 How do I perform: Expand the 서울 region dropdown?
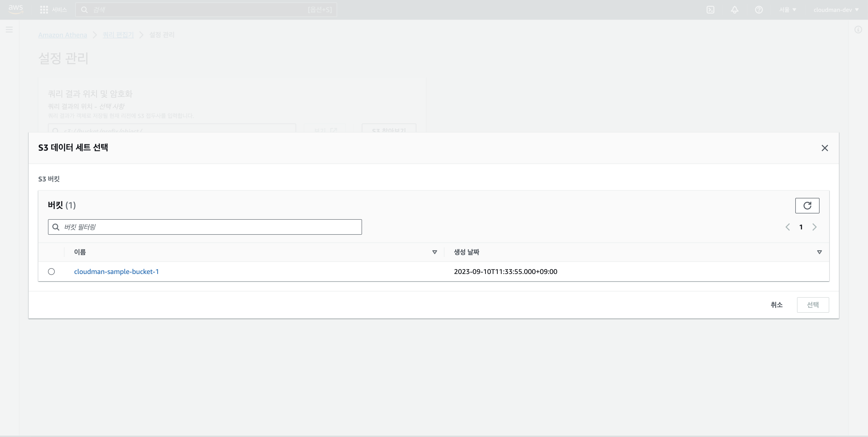(x=788, y=10)
